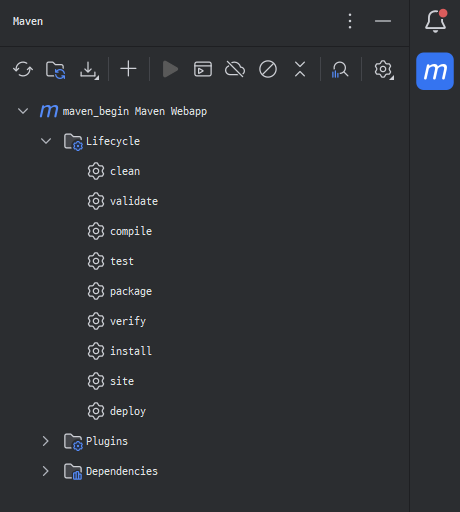Select the site lifecycle goal
460x512 pixels.
pos(122,381)
